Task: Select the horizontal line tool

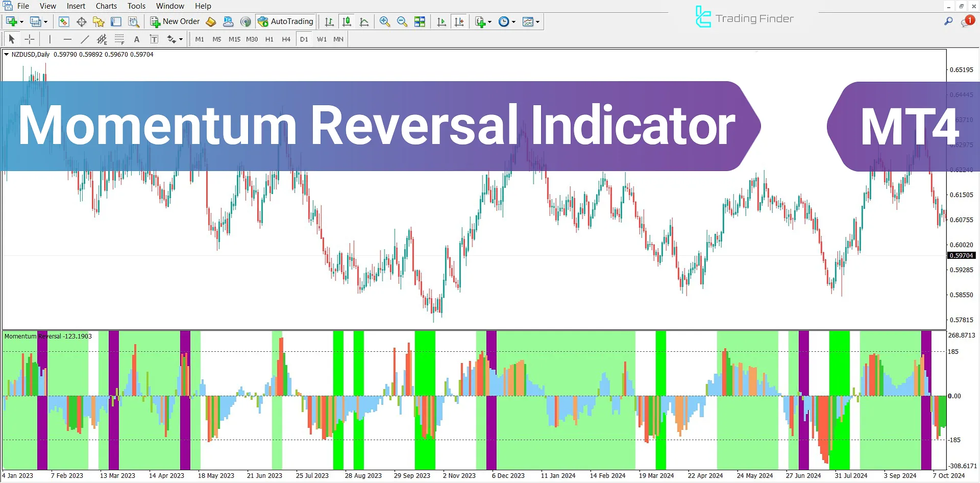Action: pyautogui.click(x=67, y=39)
